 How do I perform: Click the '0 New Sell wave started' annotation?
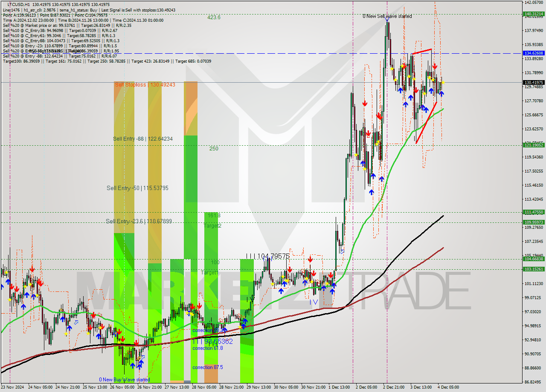coord(387,16)
